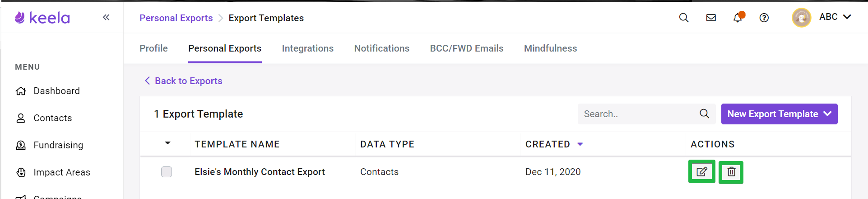The height and width of the screenshot is (199, 868).
Task: Expand the New Export Template dropdown button
Action: click(779, 114)
